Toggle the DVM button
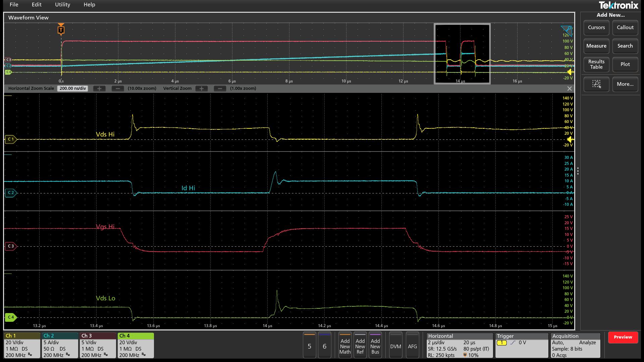Screen dimensions: 644x362 (x=395, y=345)
